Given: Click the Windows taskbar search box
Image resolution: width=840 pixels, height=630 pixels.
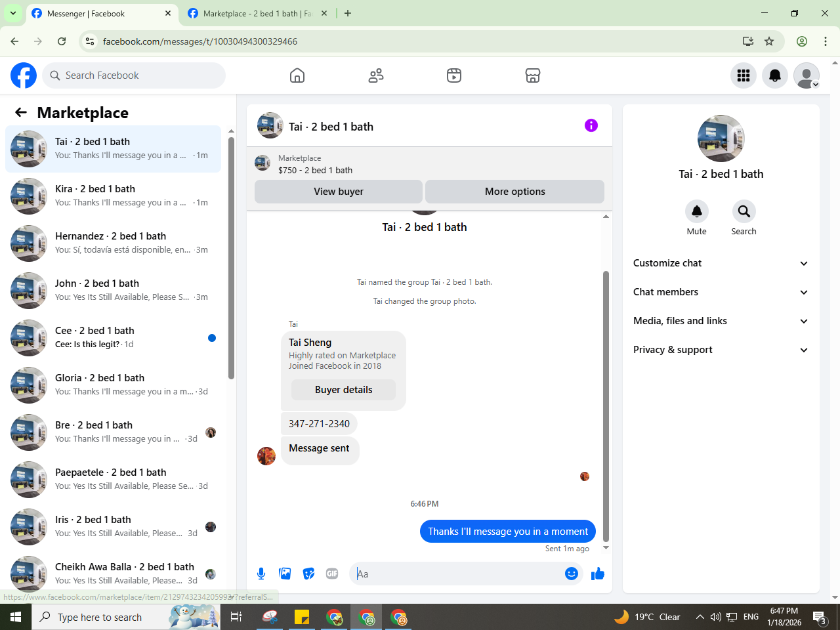Looking at the screenshot, I should 126,617.
